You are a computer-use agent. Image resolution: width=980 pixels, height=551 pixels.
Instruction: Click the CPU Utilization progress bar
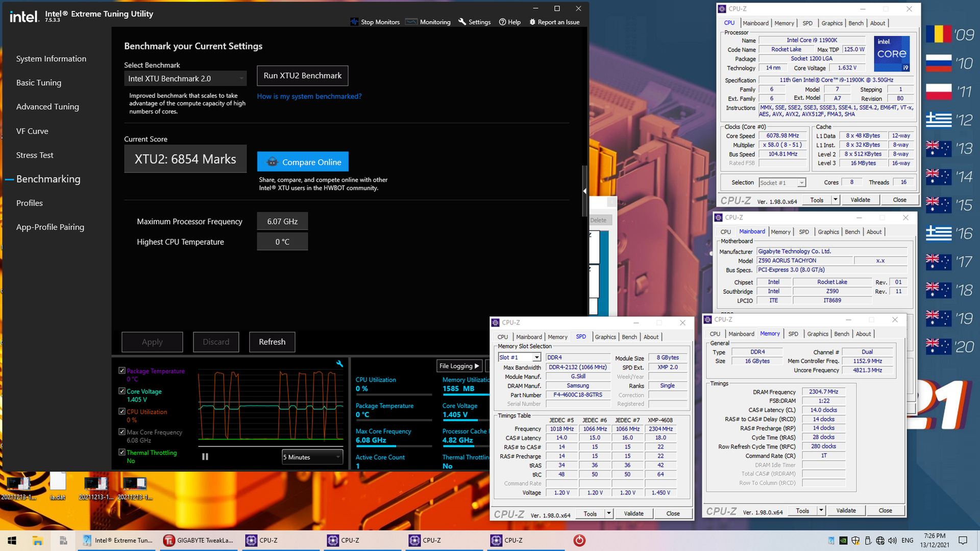pos(394,395)
